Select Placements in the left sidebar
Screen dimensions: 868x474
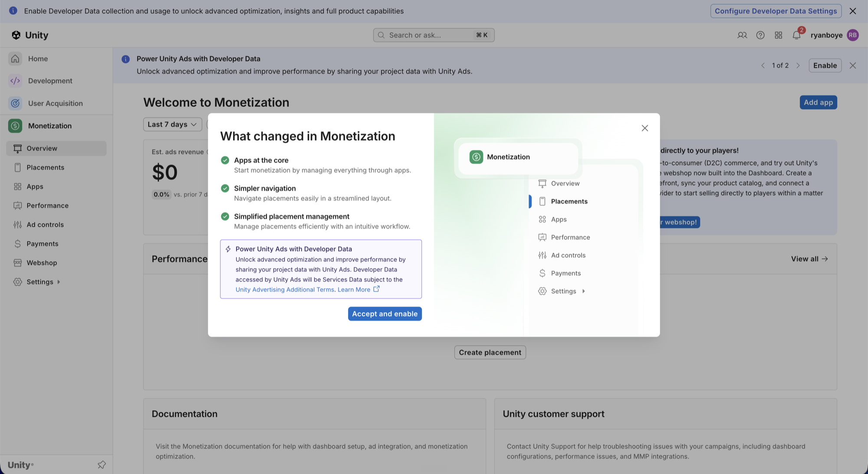56,167
